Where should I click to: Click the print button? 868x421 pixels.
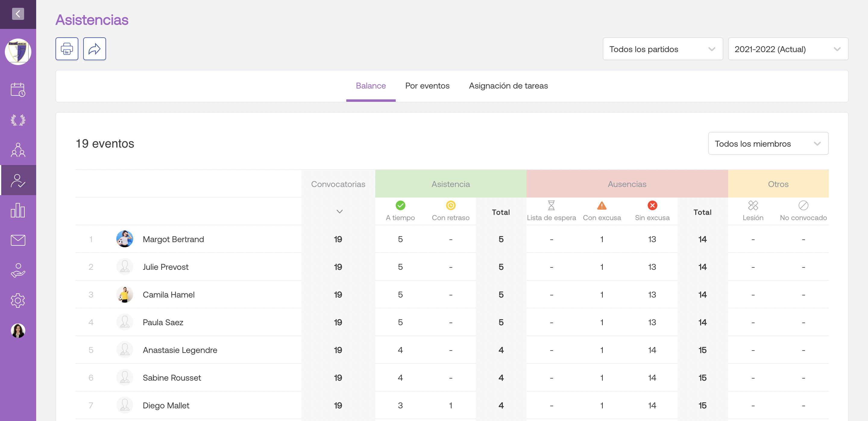67,49
